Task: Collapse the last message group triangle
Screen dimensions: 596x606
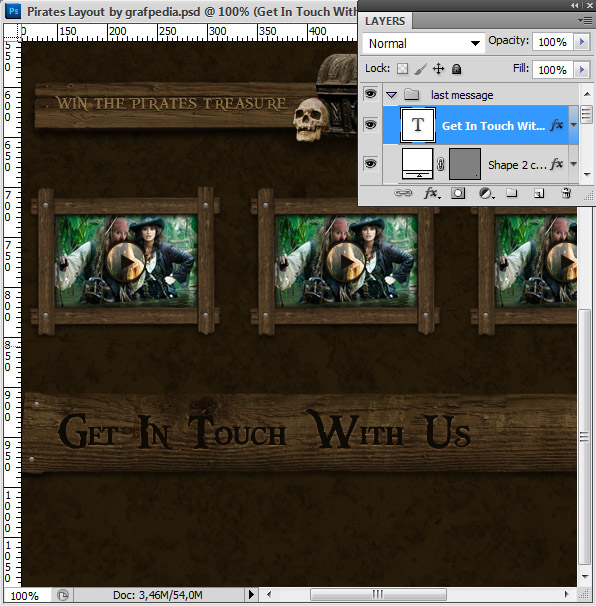Action: pos(392,94)
